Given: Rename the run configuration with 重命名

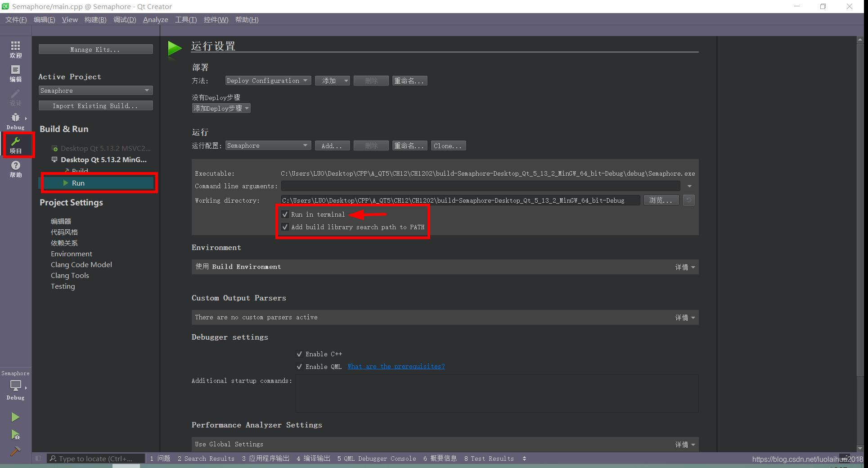Looking at the screenshot, I should [409, 145].
